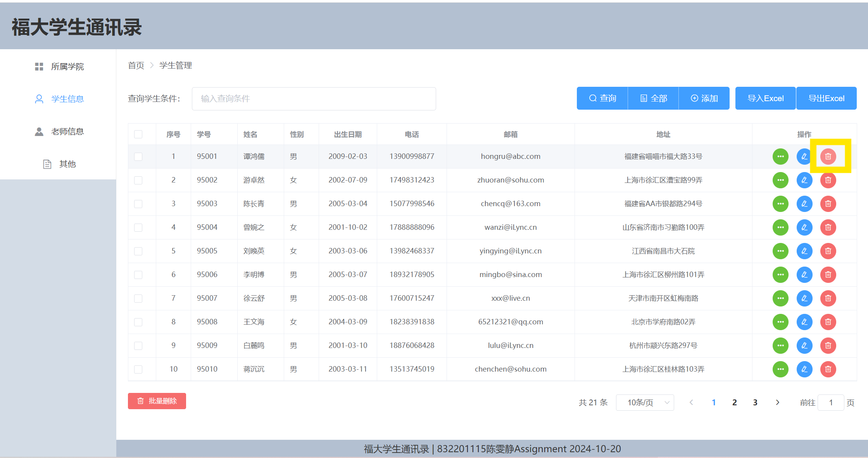Check the select-all header checkbox

[138, 134]
